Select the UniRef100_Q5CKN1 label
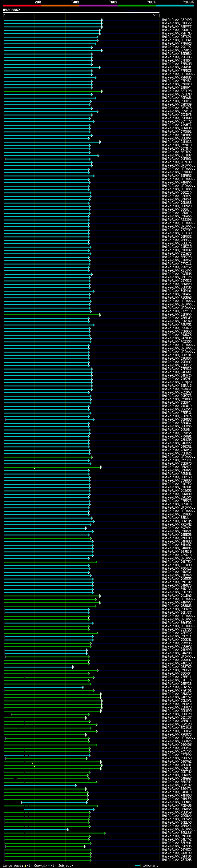 point(177,640)
